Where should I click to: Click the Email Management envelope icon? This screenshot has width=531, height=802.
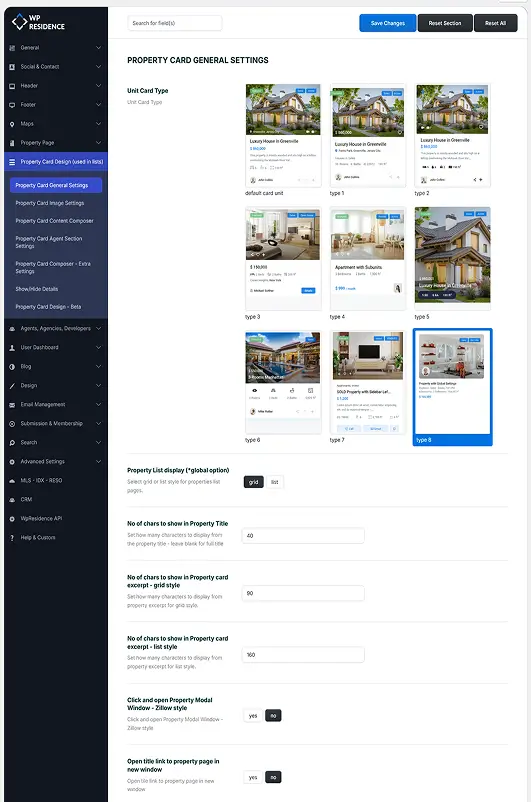coord(12,405)
